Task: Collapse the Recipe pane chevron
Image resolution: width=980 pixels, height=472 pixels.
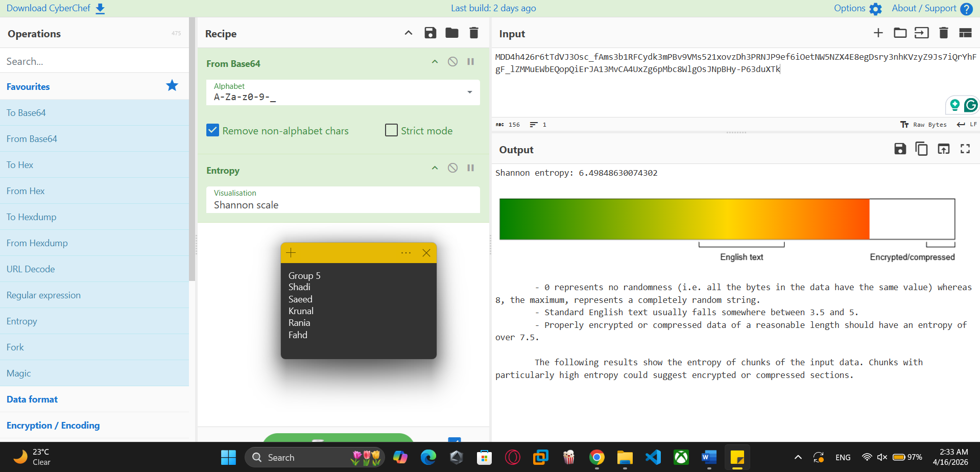Action: [x=409, y=33]
